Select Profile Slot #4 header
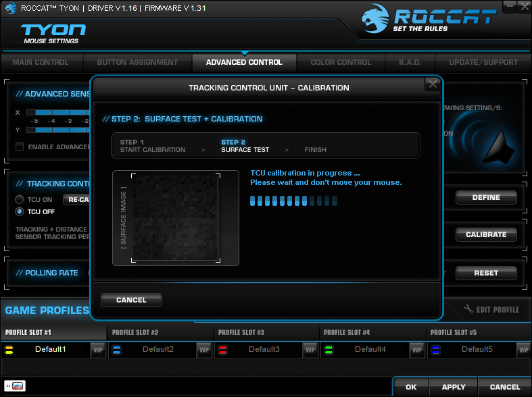This screenshot has height=397, width=532. [x=372, y=332]
